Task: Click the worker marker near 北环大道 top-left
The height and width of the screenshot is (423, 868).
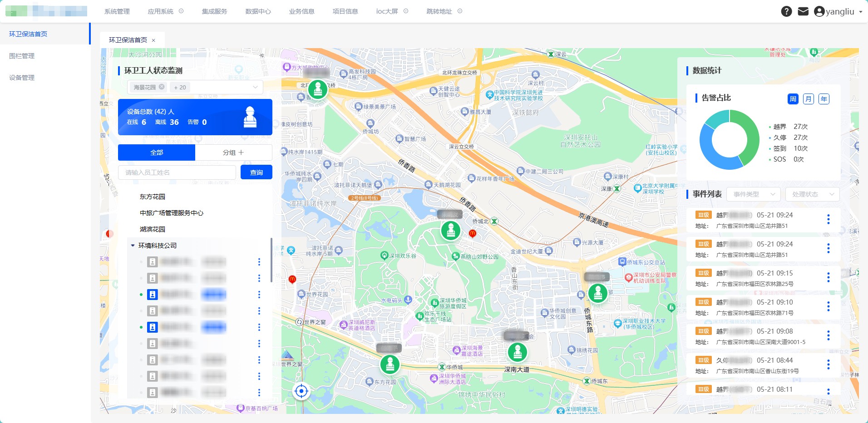Action: (x=318, y=89)
